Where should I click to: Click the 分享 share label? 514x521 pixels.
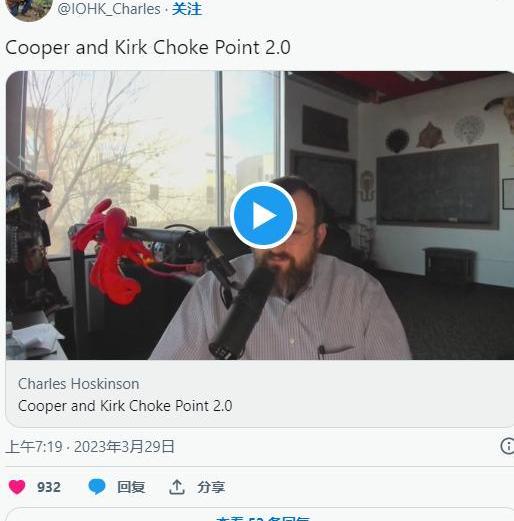tap(211, 487)
